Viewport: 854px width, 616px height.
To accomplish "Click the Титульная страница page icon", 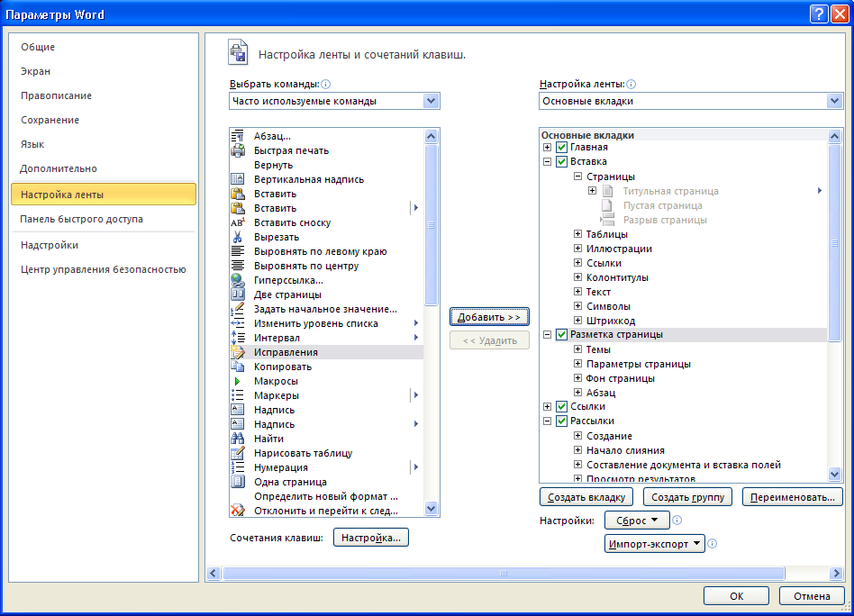I will tap(608, 191).
